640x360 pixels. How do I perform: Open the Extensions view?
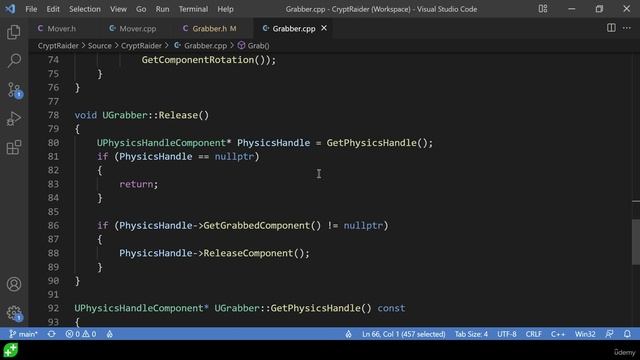coord(14,148)
